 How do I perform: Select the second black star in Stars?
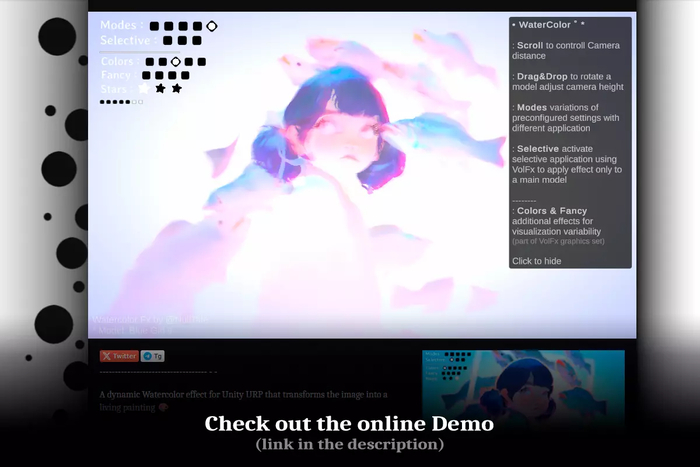click(x=160, y=88)
